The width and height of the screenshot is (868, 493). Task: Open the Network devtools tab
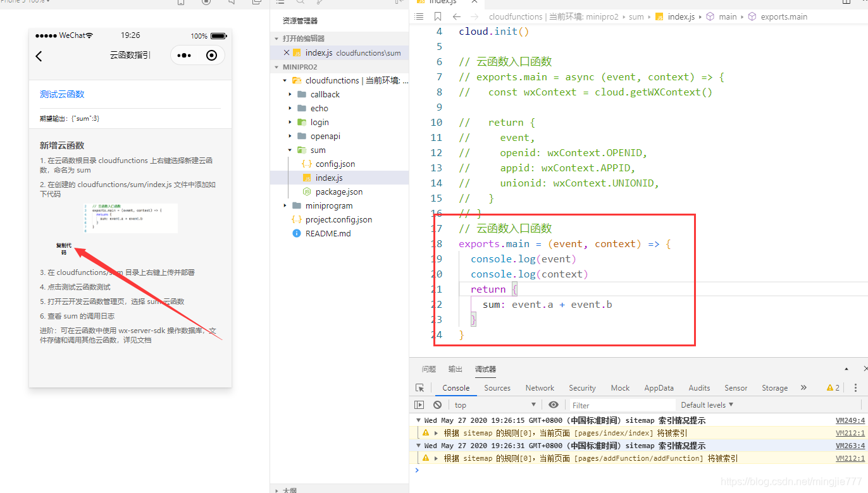pos(540,388)
